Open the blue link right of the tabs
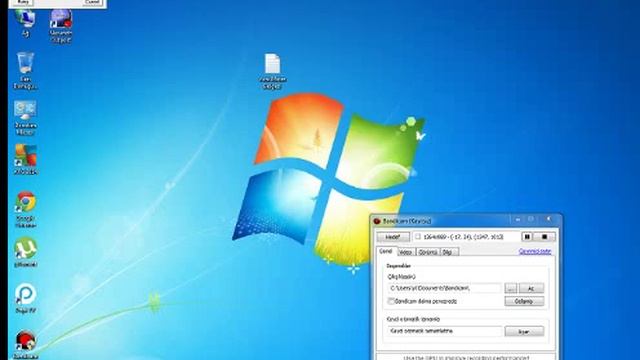Image resolution: width=640 pixels, height=360 pixels. click(535, 251)
